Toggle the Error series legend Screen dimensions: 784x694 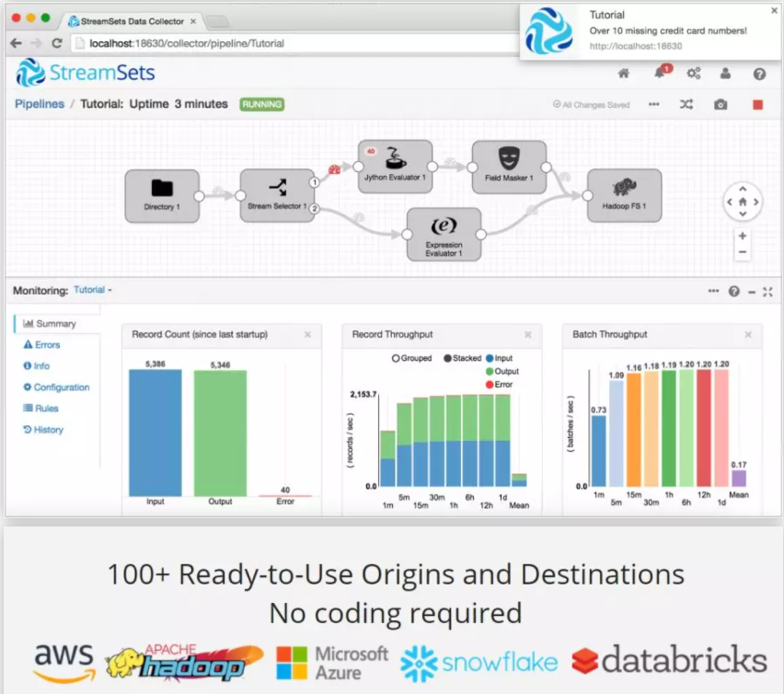pyautogui.click(x=500, y=385)
